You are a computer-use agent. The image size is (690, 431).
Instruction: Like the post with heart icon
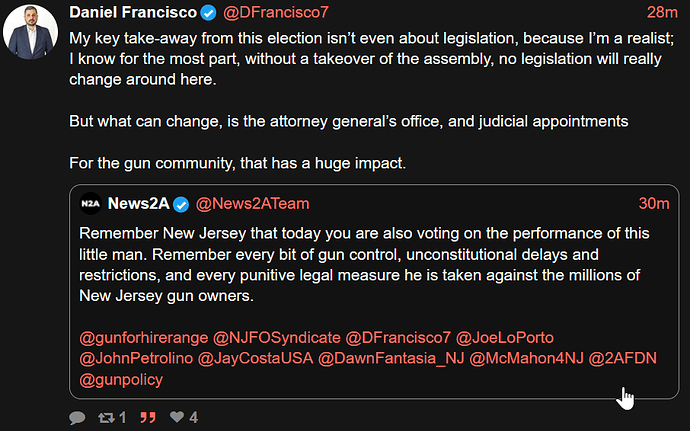[176, 417]
